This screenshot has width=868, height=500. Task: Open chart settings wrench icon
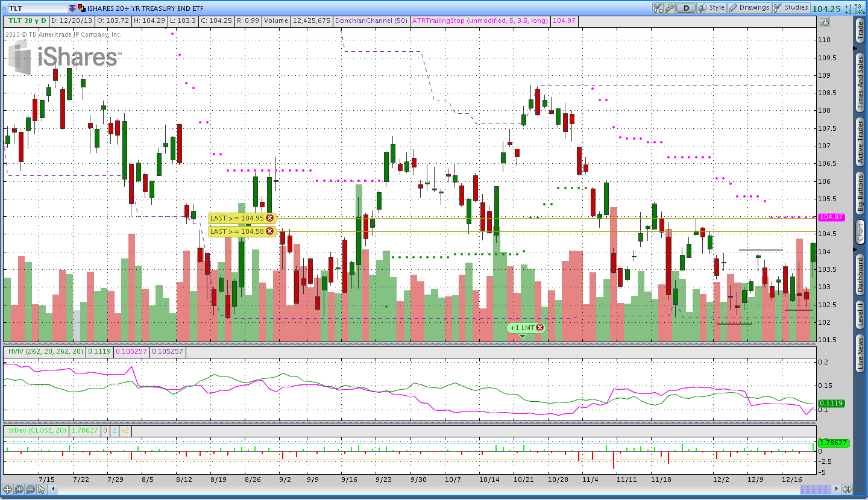[x=670, y=8]
